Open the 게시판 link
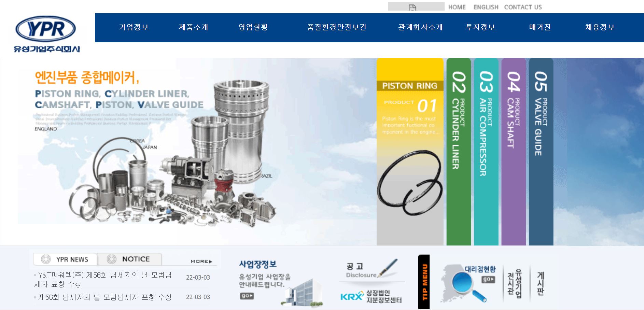This screenshot has height=310, width=644. click(x=541, y=283)
